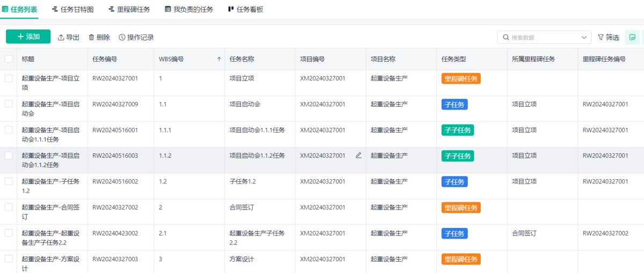This screenshot has width=644, height=273.
Task: Click task name 项目启动会1.1.2任务
Action: tap(257, 156)
